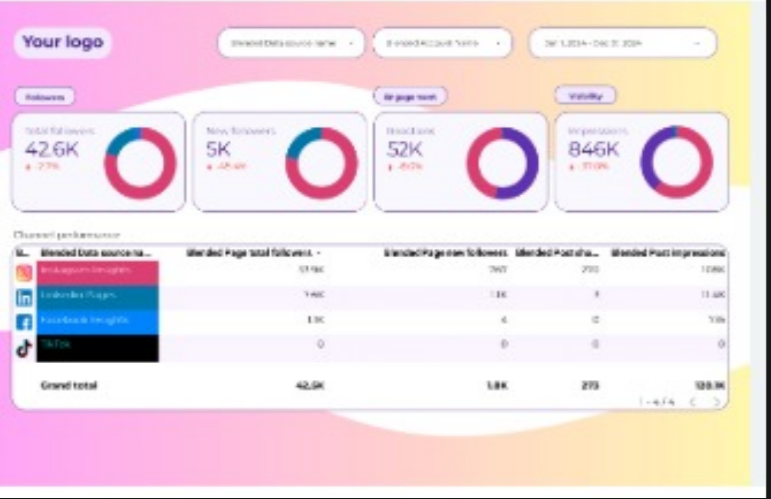Select the LinkedIn Pages row cell
The image size is (771, 499).
[98, 298]
